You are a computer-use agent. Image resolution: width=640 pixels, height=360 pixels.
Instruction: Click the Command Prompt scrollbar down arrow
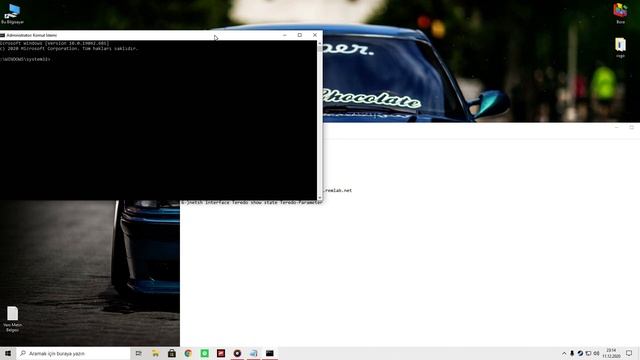click(319, 198)
